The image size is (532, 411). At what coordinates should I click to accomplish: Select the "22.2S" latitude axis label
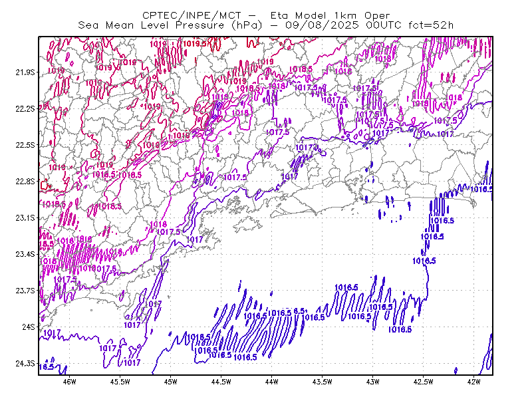click(x=25, y=108)
